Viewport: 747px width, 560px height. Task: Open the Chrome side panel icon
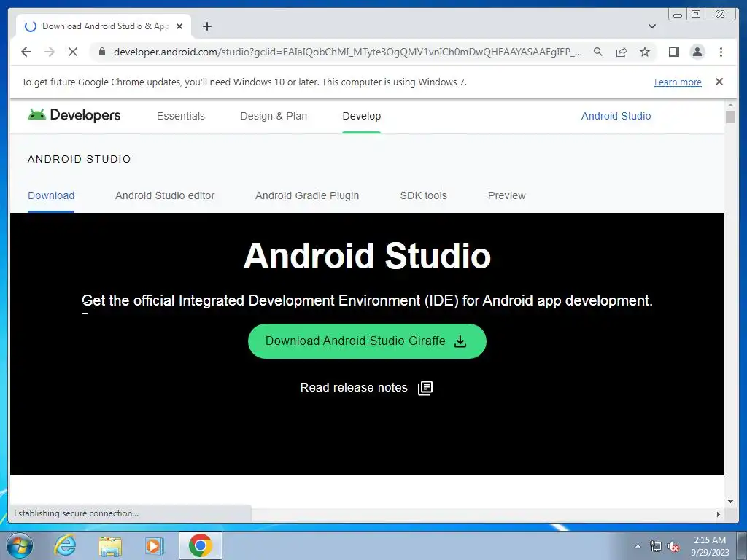click(673, 52)
